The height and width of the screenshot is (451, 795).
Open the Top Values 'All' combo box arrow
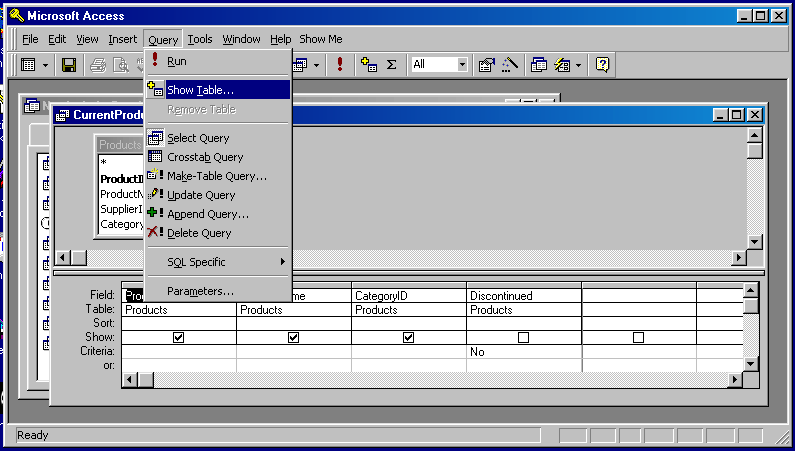click(462, 64)
